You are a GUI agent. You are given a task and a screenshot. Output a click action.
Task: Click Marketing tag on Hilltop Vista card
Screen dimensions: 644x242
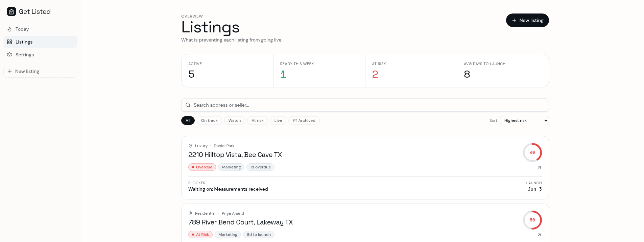coord(231,167)
